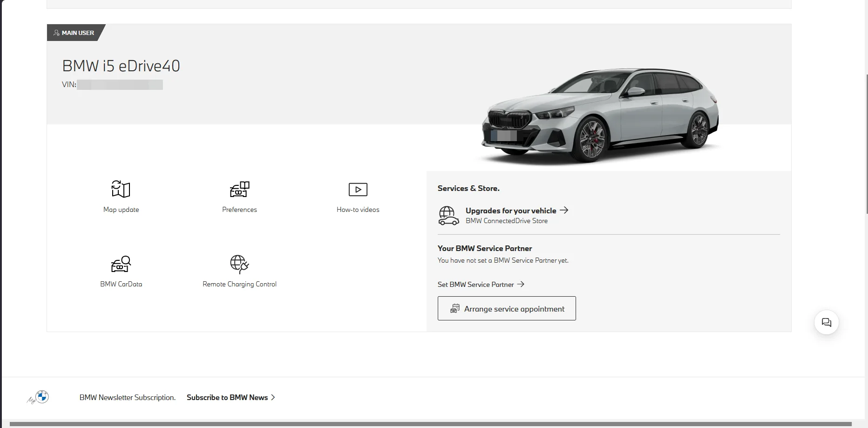Click the arrow beside Set BMW Service Partner

[521, 284]
